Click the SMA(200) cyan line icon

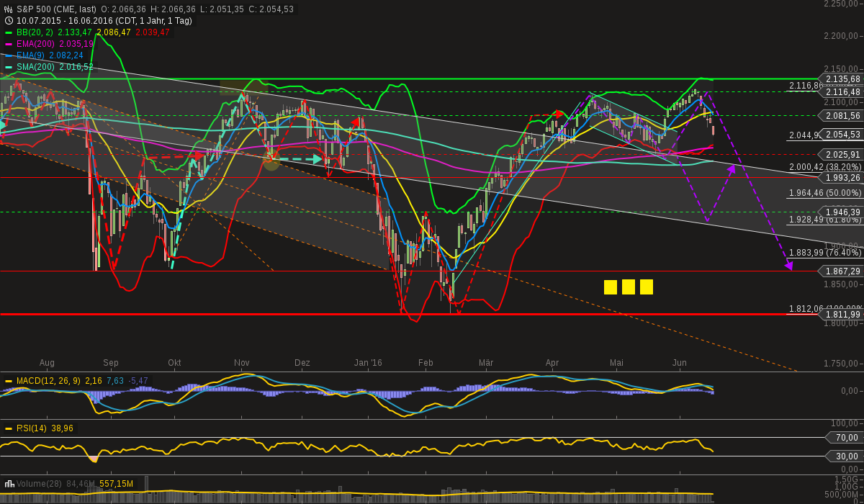click(x=10, y=66)
